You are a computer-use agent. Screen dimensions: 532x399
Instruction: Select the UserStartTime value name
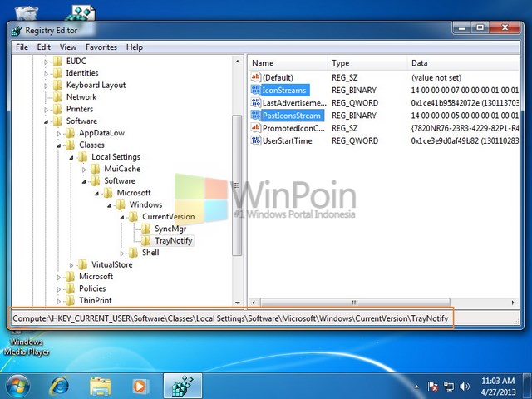(x=288, y=140)
